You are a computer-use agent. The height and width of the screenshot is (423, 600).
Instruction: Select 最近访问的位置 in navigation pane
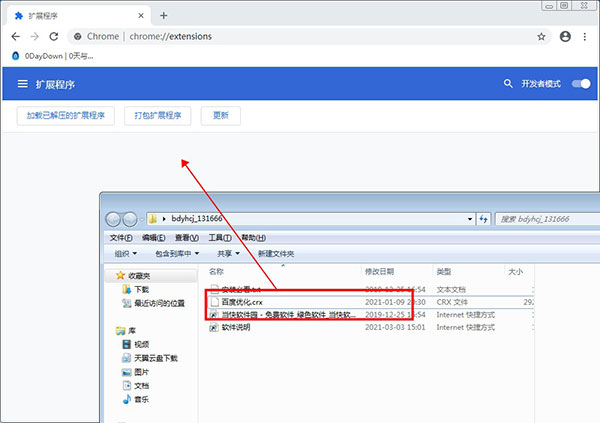point(160,304)
